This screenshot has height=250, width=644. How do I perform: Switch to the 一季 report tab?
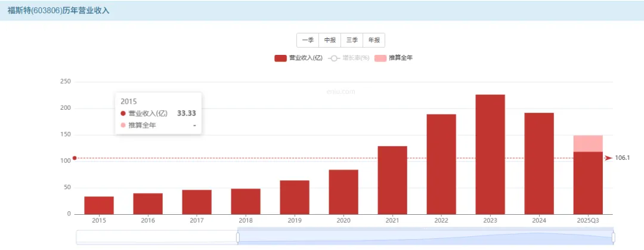308,41
